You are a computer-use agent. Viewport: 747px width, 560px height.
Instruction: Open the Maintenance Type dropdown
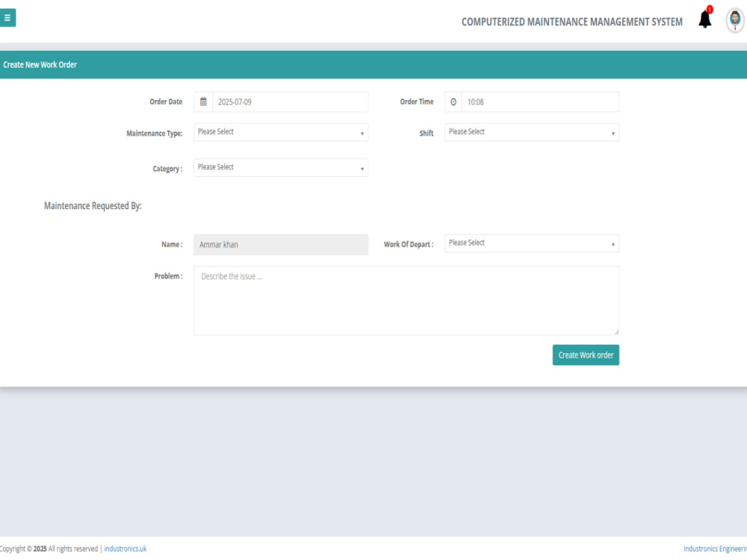tap(281, 132)
